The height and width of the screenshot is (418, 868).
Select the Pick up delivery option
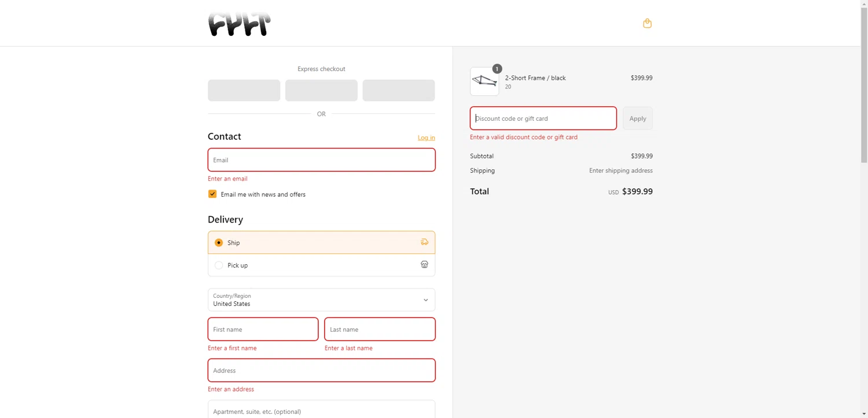(x=321, y=265)
